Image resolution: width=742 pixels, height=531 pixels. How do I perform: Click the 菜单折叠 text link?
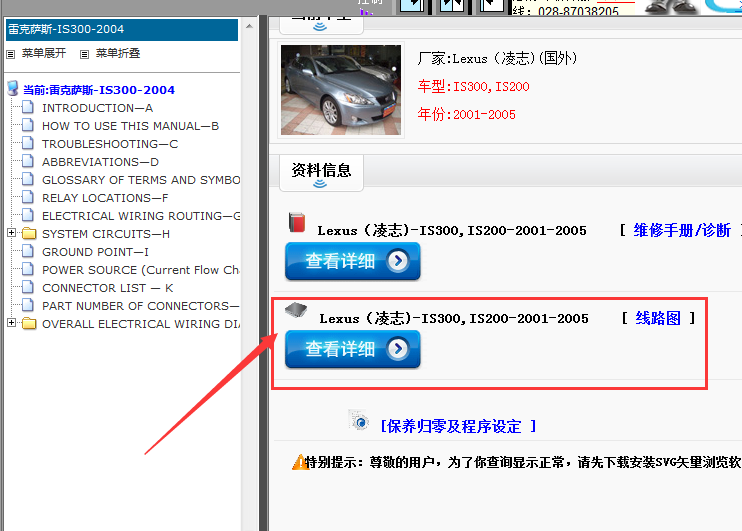pyautogui.click(x=118, y=53)
